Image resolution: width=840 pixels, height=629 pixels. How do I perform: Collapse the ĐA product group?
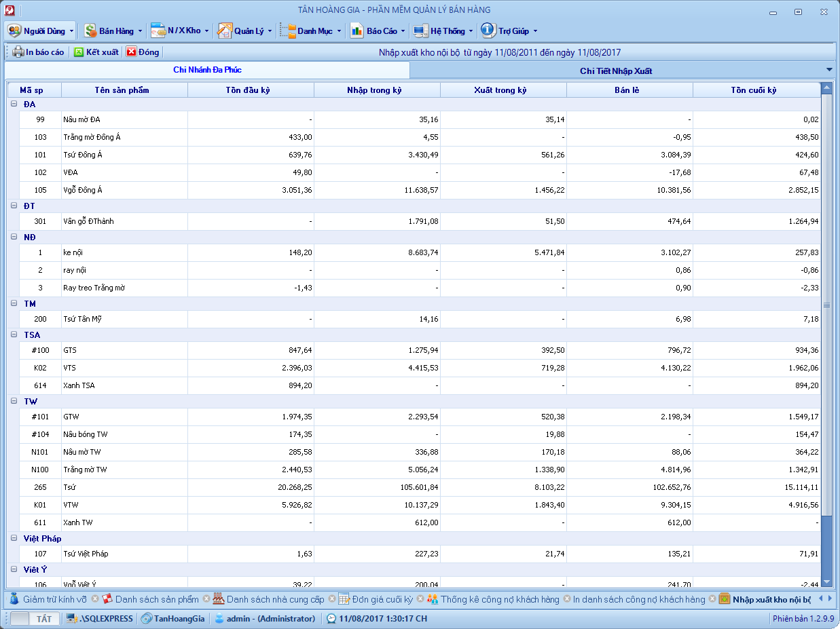pyautogui.click(x=14, y=104)
